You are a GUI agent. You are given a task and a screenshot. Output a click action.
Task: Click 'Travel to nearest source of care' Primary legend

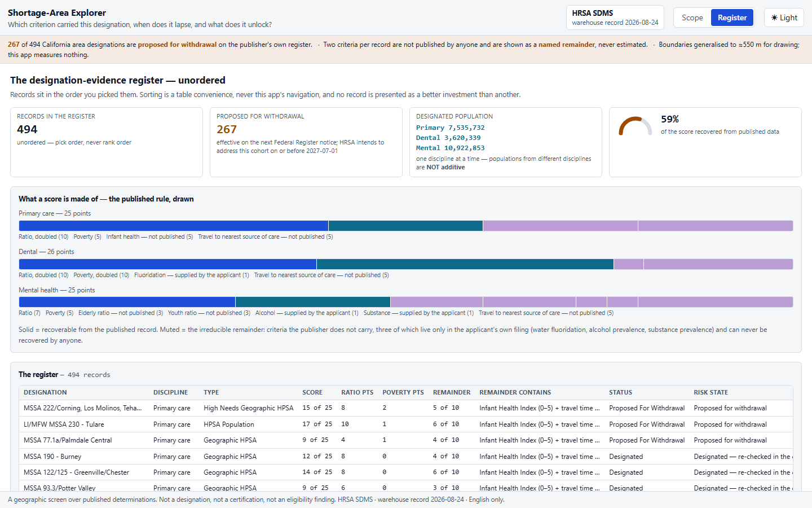click(x=265, y=237)
